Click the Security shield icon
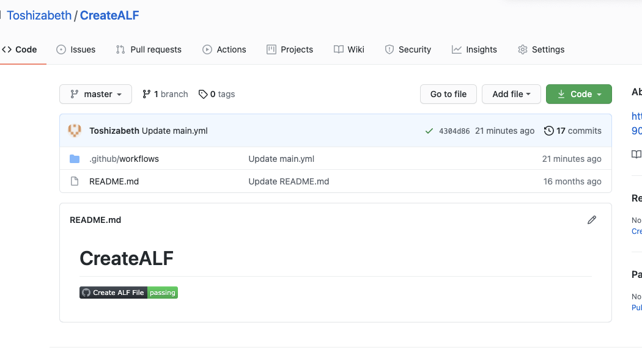The height and width of the screenshot is (364, 642). click(389, 49)
